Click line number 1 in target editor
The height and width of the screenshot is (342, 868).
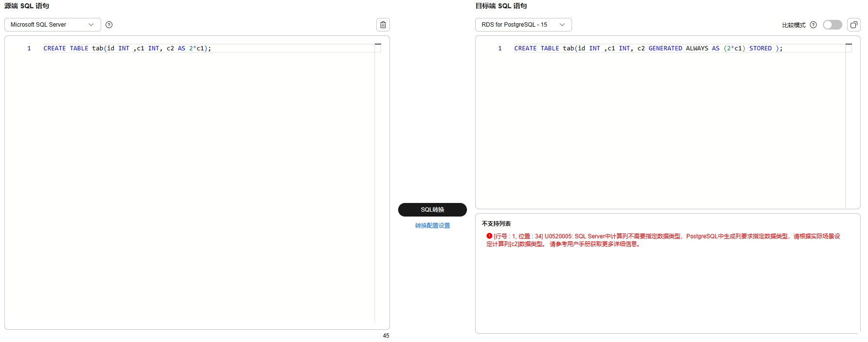pos(500,48)
